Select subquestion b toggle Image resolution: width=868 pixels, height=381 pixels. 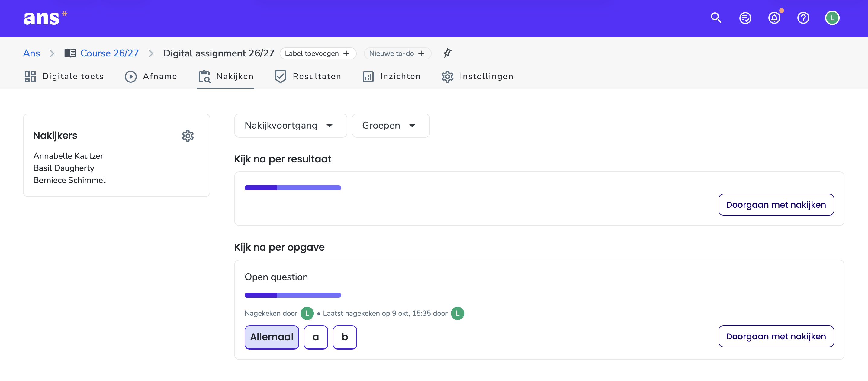click(x=345, y=337)
